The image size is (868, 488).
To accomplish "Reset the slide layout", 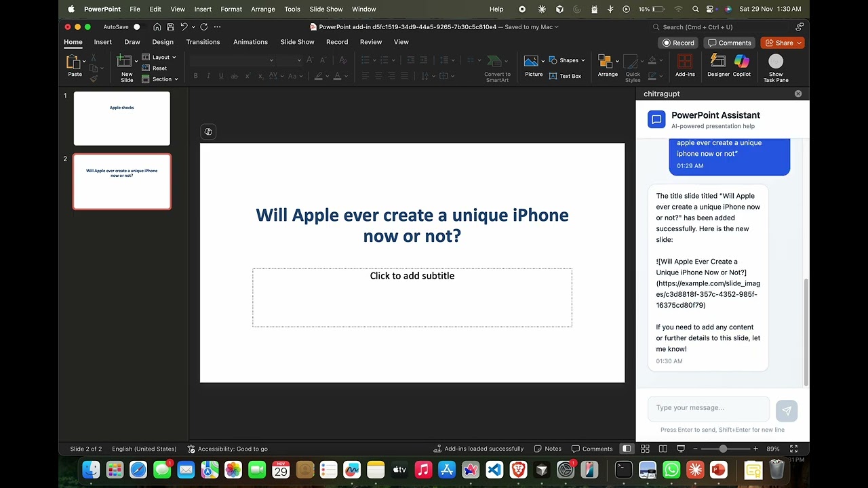I will (x=155, y=68).
